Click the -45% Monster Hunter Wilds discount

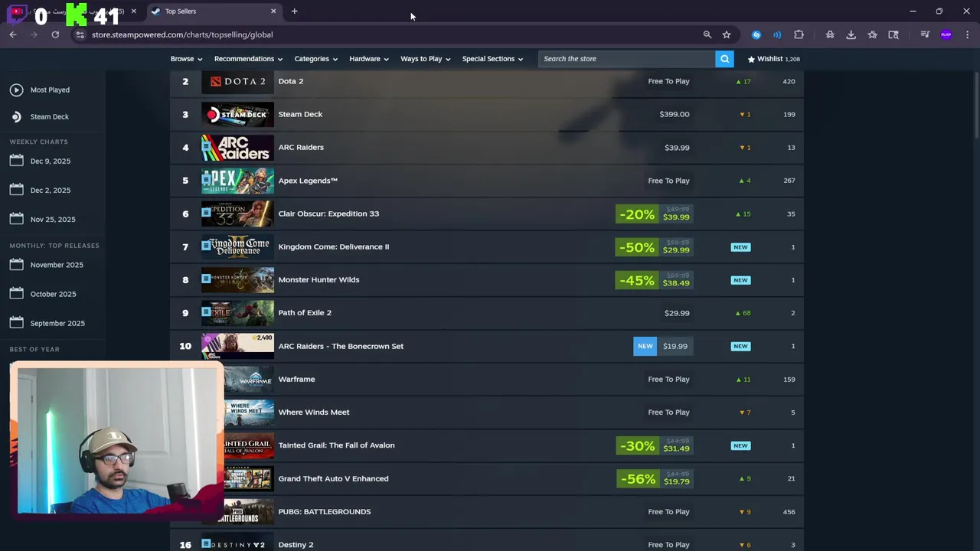pos(637,280)
